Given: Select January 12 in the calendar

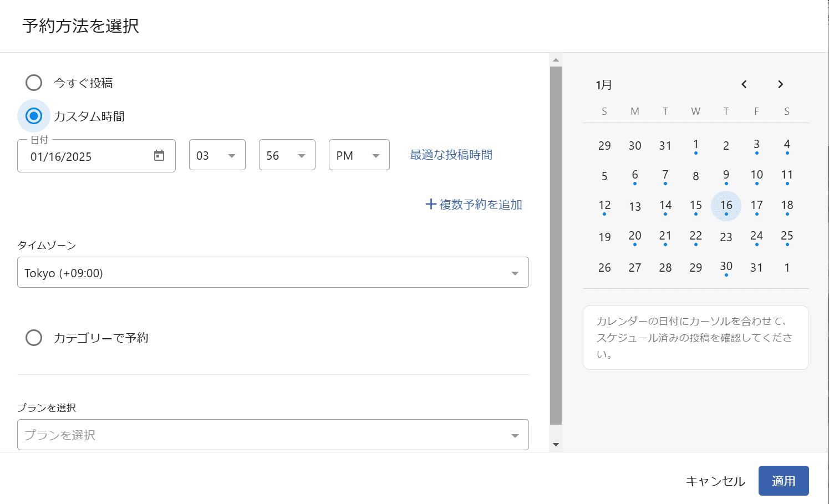Looking at the screenshot, I should (604, 206).
